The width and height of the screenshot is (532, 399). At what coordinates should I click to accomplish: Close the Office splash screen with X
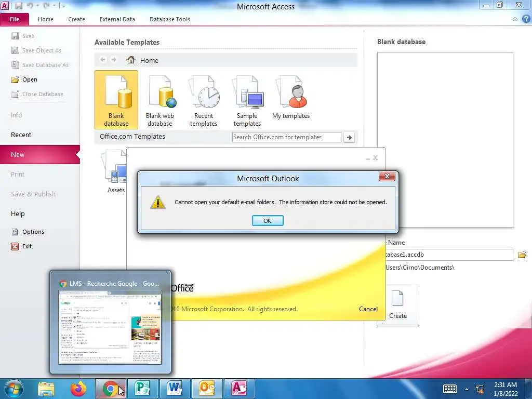(375, 157)
